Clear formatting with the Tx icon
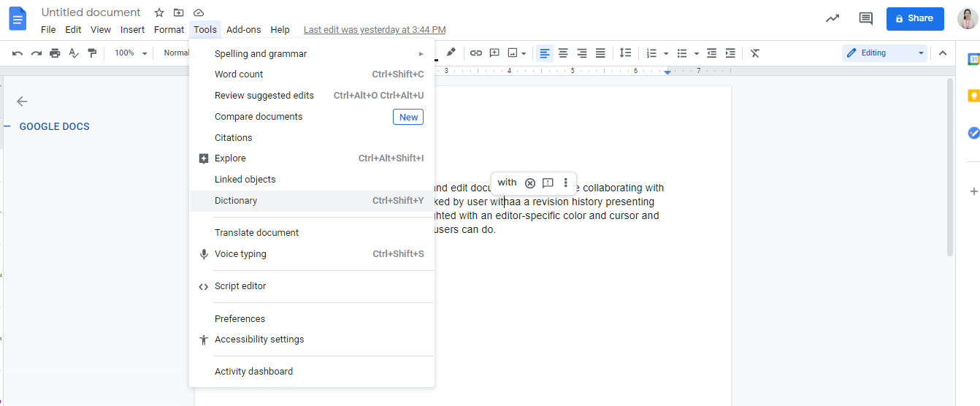Image resolution: width=980 pixels, height=406 pixels. point(755,53)
